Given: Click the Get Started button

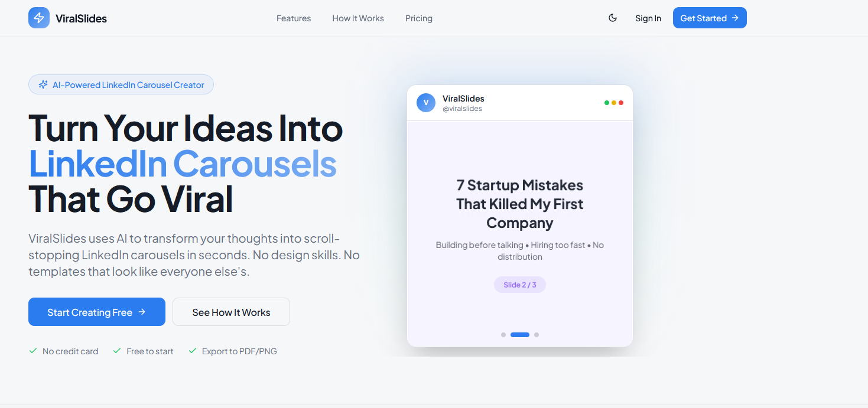Looking at the screenshot, I should 710,18.
